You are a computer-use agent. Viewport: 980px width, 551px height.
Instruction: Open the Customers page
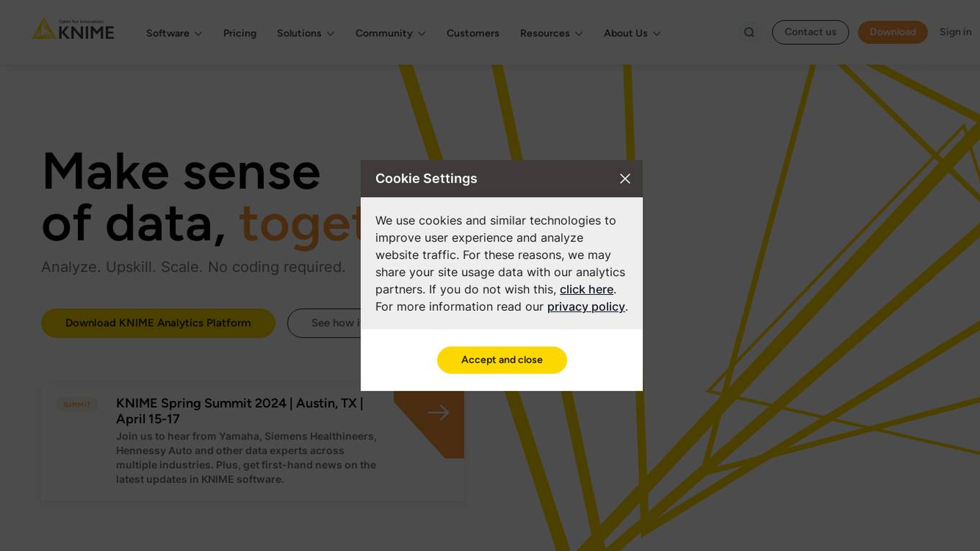[x=473, y=33]
